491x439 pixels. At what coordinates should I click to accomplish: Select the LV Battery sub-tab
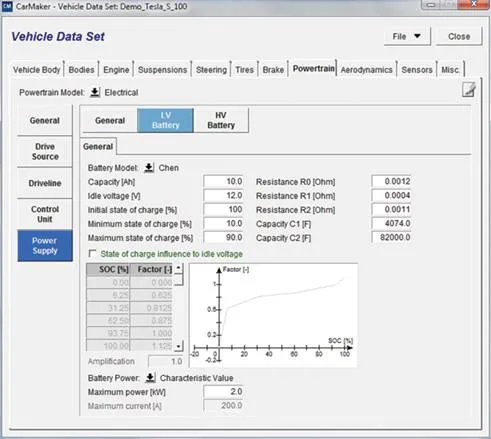click(165, 120)
